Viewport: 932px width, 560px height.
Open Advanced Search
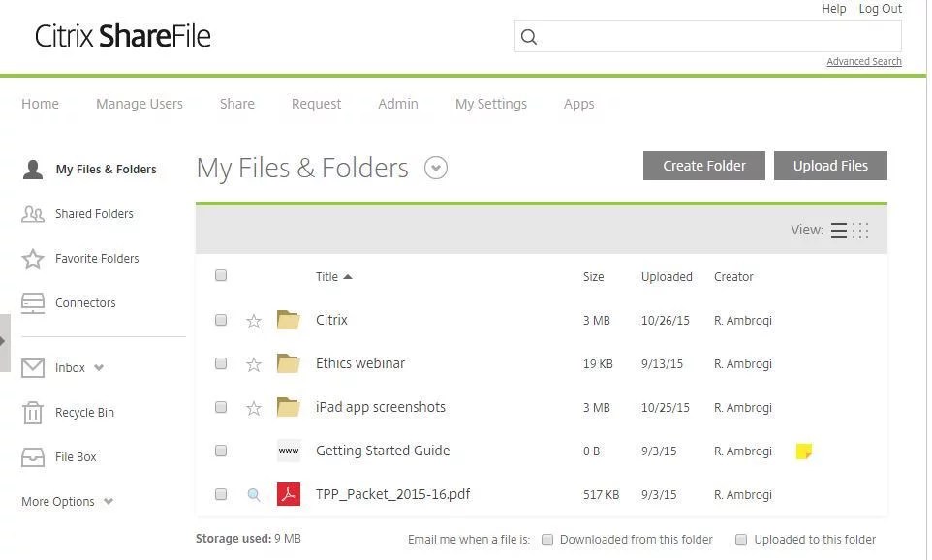[x=863, y=61]
